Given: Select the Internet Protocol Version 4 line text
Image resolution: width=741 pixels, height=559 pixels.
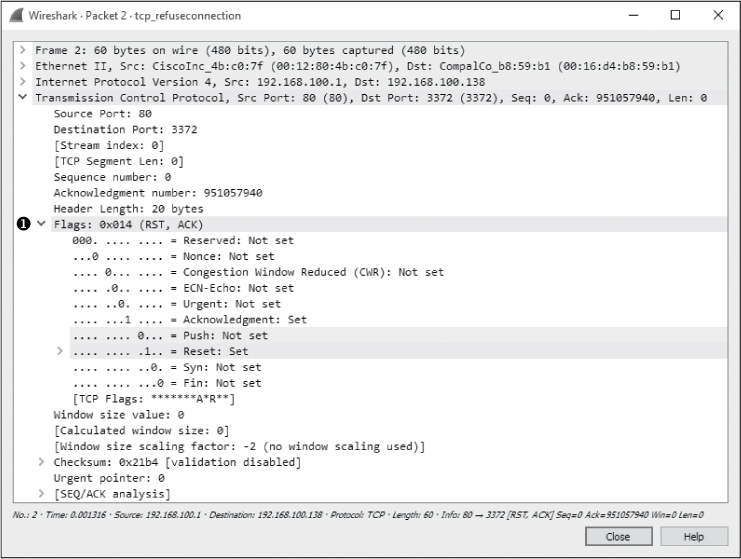Looking at the screenshot, I should click(x=260, y=82).
